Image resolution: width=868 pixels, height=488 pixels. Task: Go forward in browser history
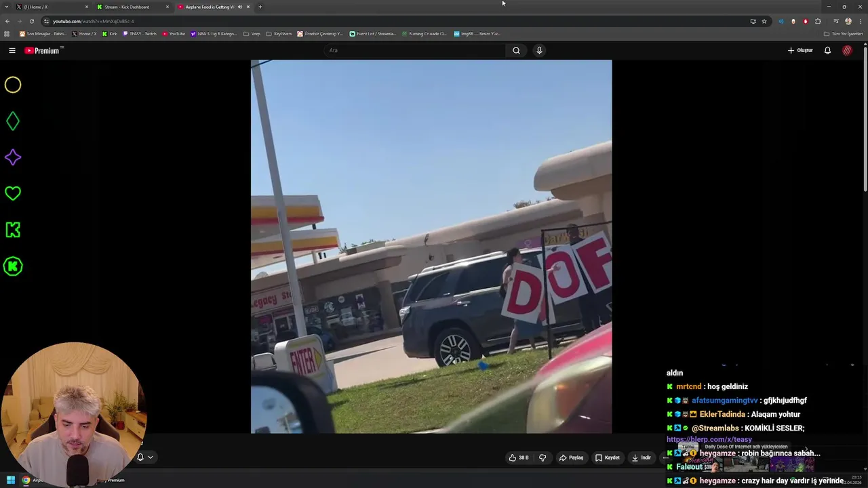pos(19,21)
